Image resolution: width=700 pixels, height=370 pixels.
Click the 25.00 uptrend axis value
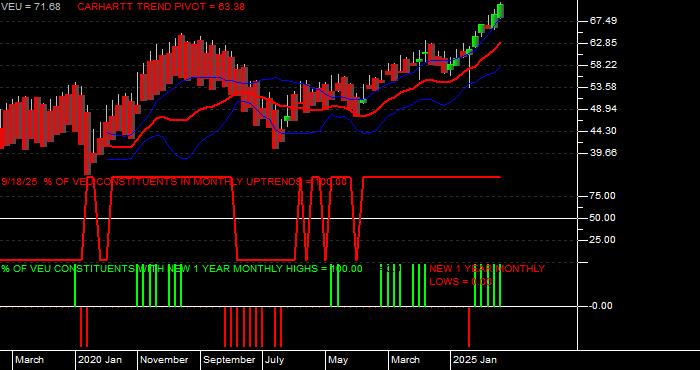click(603, 240)
